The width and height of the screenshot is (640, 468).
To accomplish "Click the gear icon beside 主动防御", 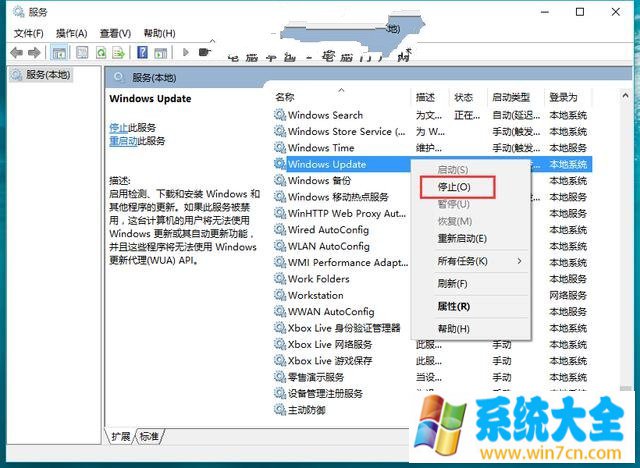I will tap(280, 410).
